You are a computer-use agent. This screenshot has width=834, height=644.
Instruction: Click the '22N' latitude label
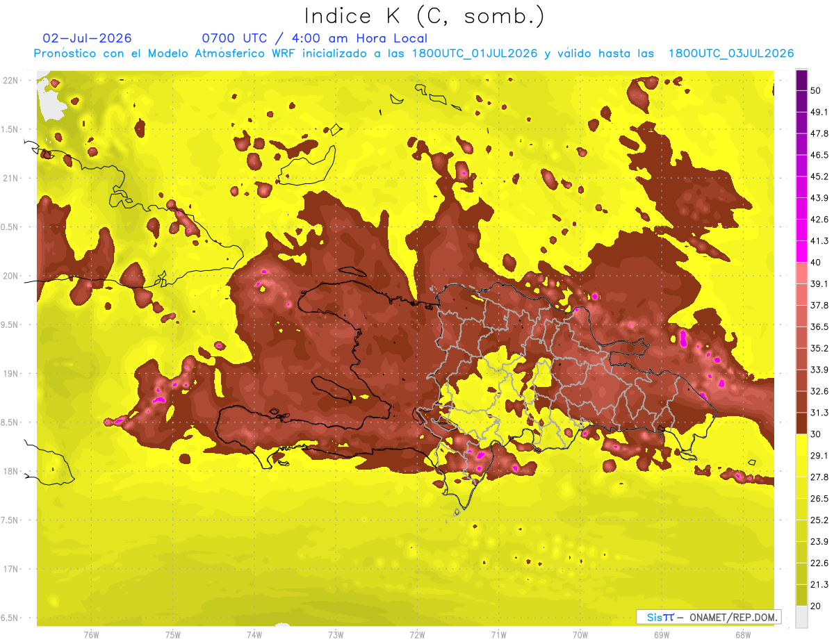tap(11, 81)
